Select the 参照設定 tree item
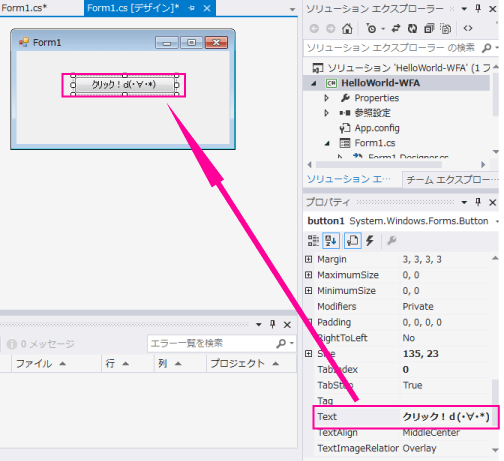This screenshot has width=504, height=461. [372, 113]
